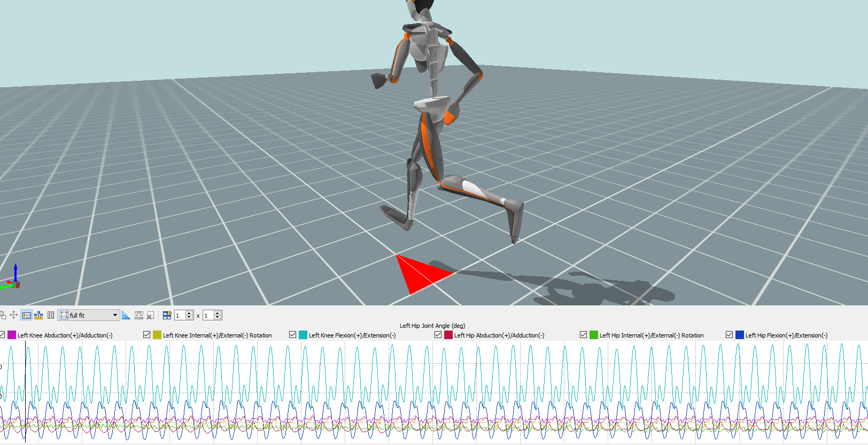Viewport: 868px width, 445px height.
Task: Toggle the chart legend list icon
Action: click(26, 315)
